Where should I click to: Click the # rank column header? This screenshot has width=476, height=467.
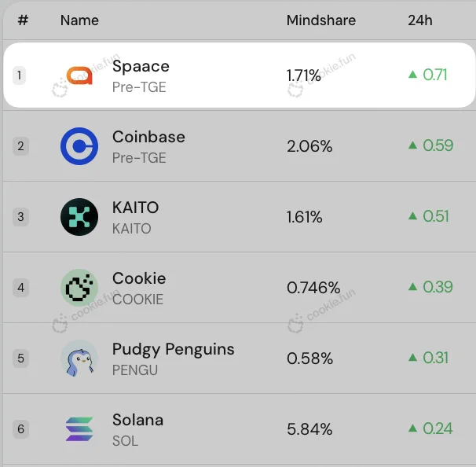coord(23,20)
